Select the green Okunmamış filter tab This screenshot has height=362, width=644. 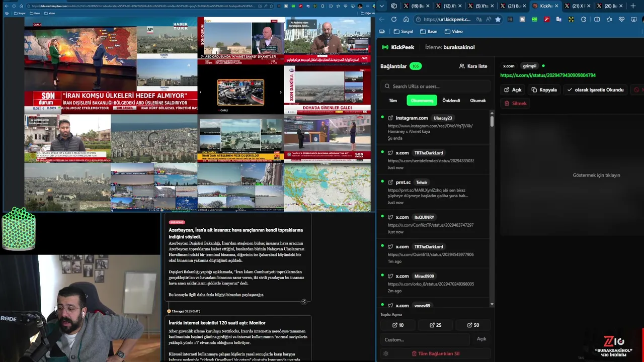tap(422, 101)
